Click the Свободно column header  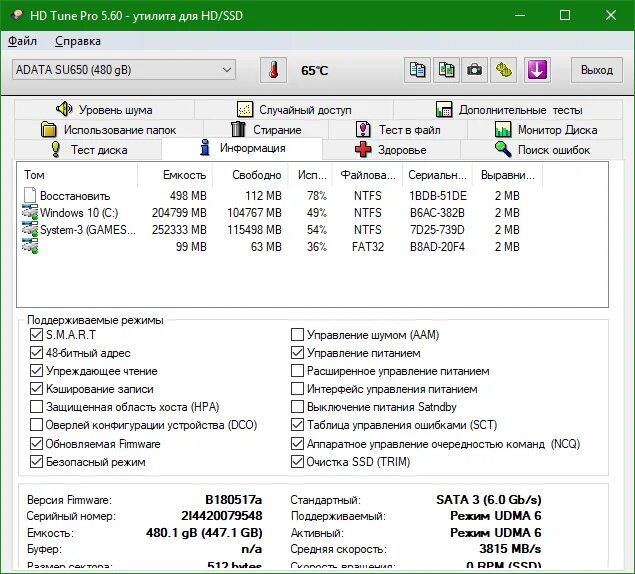(250, 175)
